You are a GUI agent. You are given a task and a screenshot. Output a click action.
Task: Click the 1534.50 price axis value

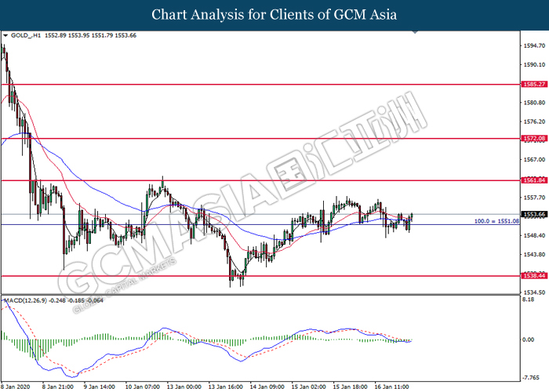pyautogui.click(x=534, y=292)
